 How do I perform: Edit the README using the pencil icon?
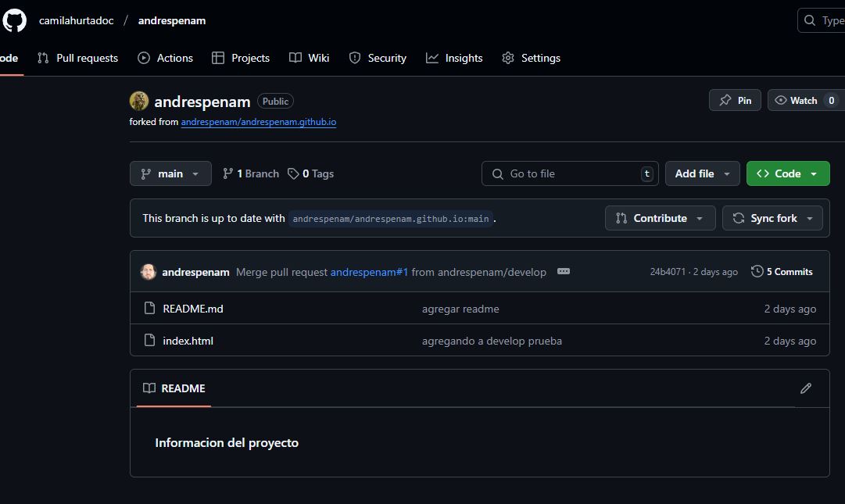coord(806,388)
